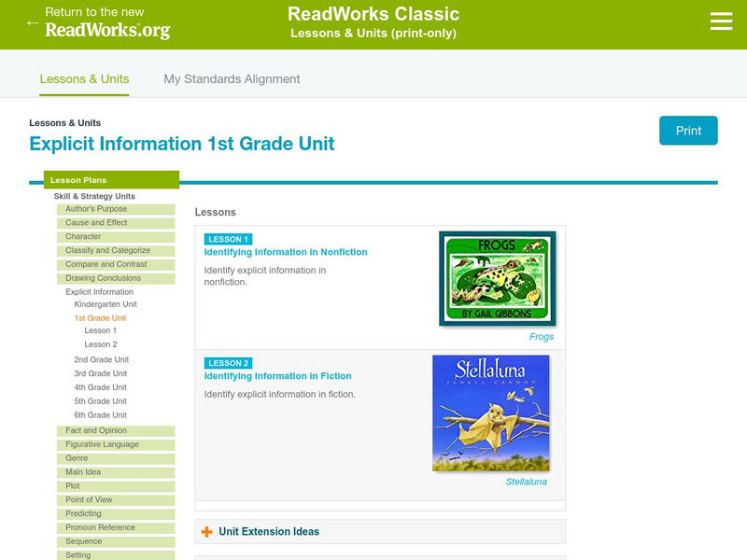Open the hamburger menu icon
The width and height of the screenshot is (747, 560).
point(721,21)
